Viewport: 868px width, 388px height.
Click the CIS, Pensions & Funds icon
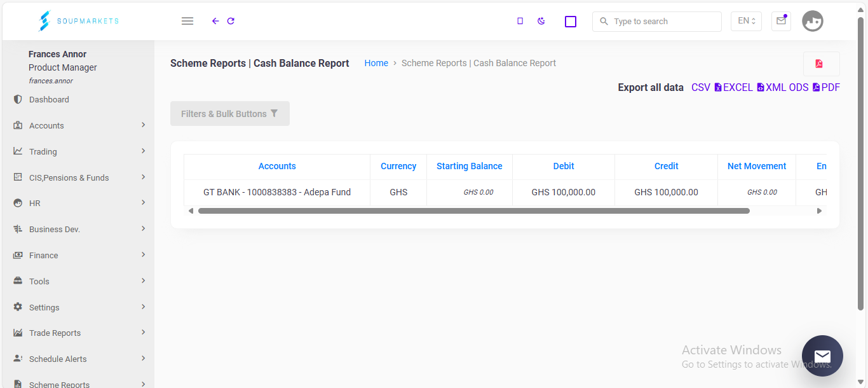(x=18, y=177)
